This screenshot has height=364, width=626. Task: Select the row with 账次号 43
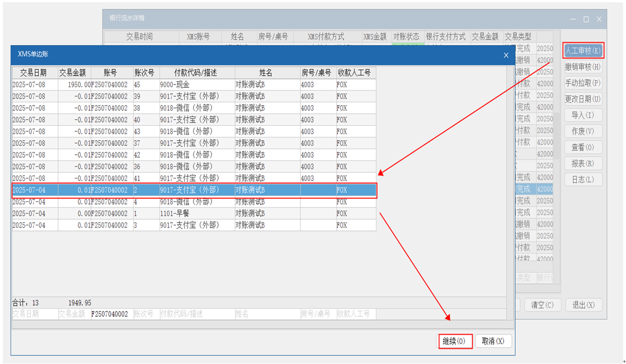(x=194, y=131)
